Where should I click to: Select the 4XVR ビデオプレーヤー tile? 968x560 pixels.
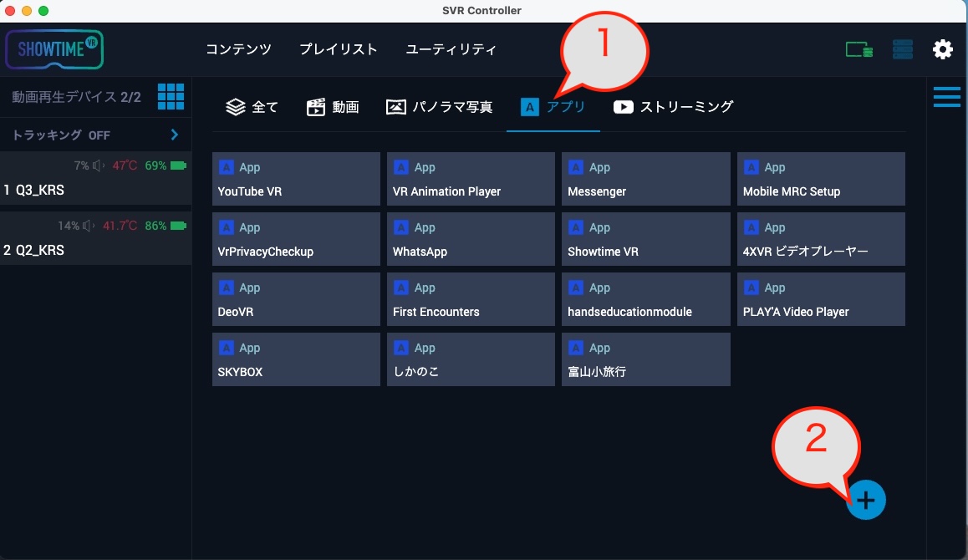pyautogui.click(x=821, y=239)
